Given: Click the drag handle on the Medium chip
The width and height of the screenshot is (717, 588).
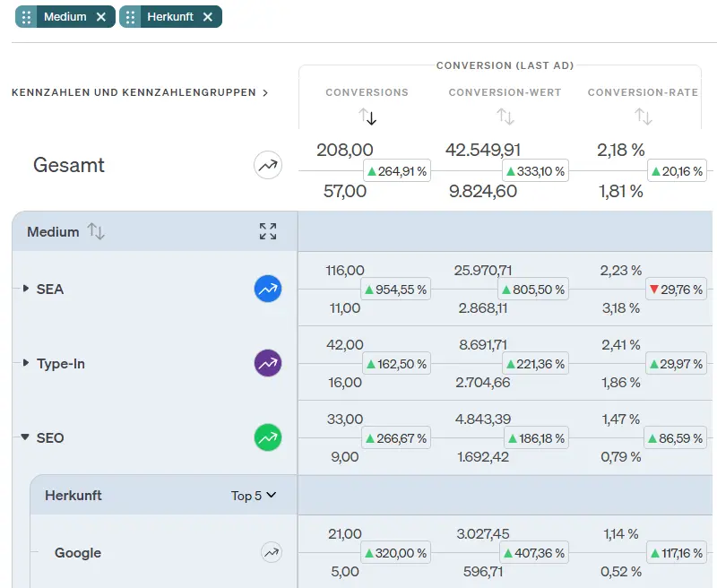Looking at the screenshot, I should pos(25,16).
